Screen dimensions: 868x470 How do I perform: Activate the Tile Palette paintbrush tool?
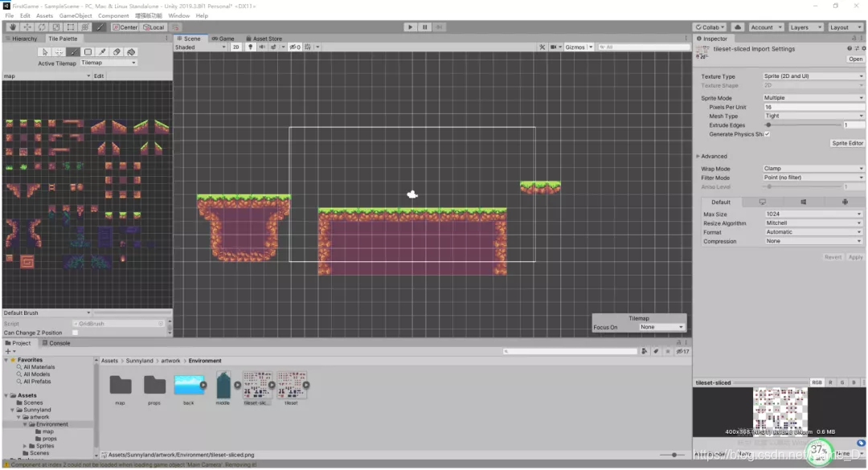coord(74,52)
